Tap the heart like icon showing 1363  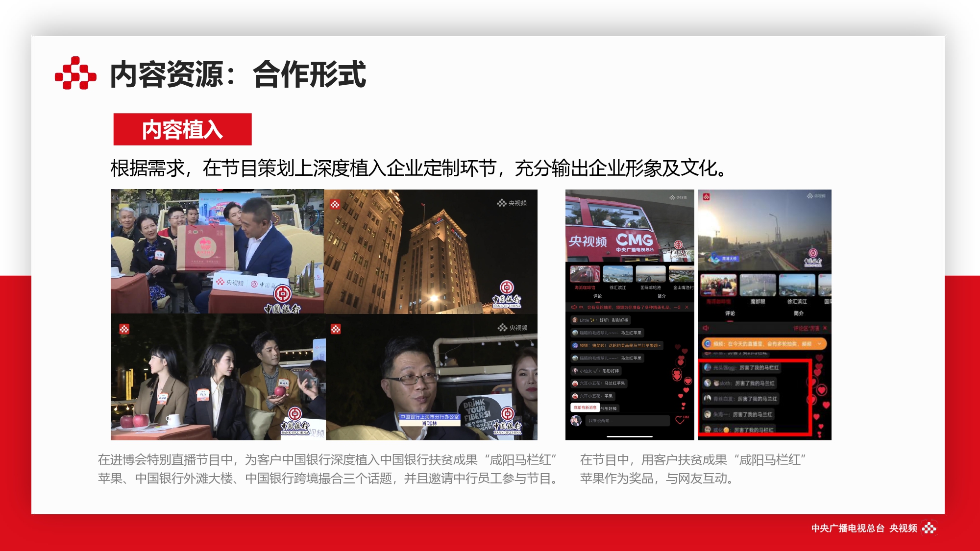[681, 420]
